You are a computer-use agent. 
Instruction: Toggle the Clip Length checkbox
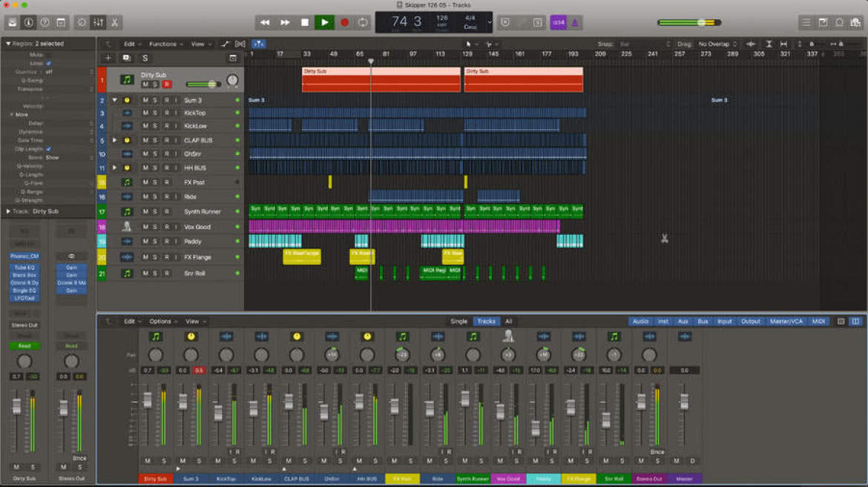coord(49,149)
